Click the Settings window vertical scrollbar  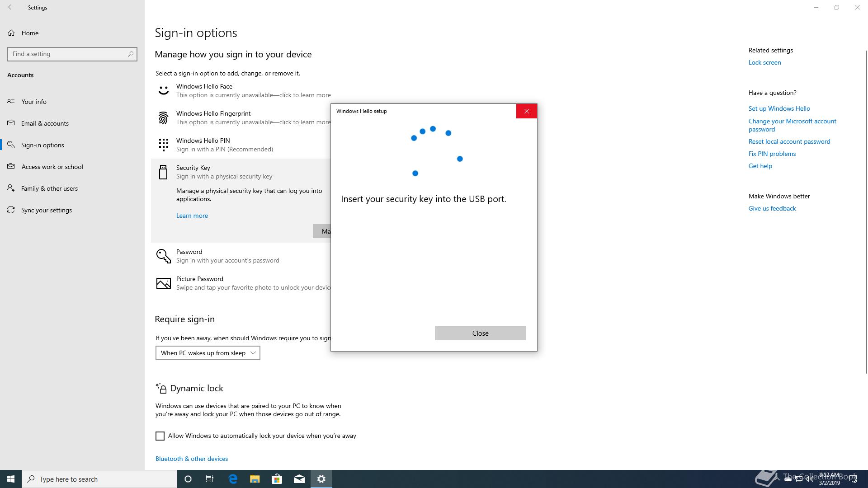click(x=866, y=212)
